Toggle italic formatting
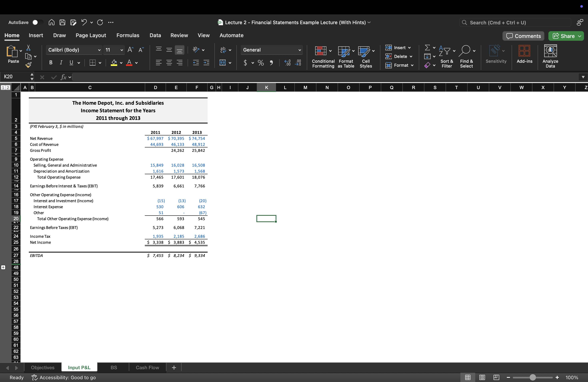 click(x=61, y=63)
